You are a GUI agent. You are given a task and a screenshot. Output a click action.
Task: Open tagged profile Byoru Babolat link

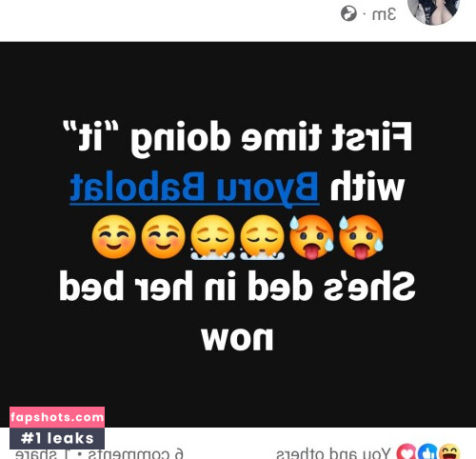coord(194,188)
